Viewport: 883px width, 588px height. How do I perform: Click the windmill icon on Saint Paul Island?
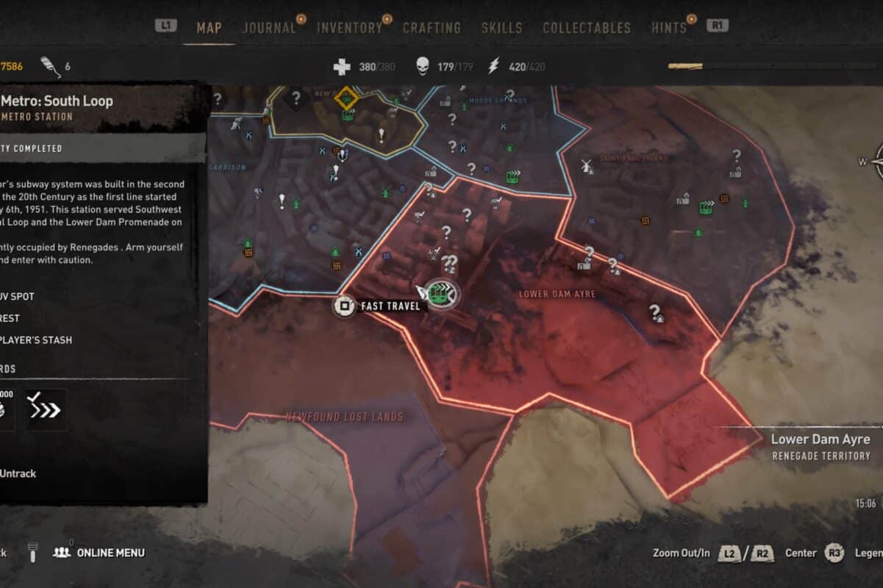click(587, 166)
